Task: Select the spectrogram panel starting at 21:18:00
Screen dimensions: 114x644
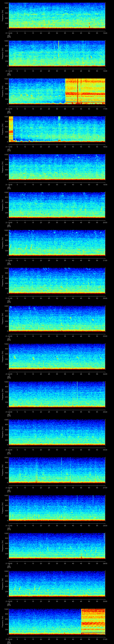Action: pyautogui.click(x=57, y=167)
